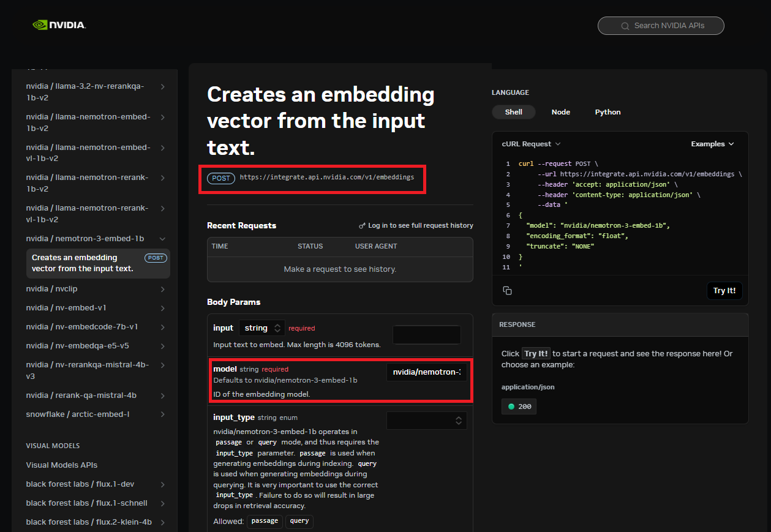Expand black forest labs / flux.1-dev chevron
Image resolution: width=771 pixels, height=532 pixels.
click(x=163, y=484)
